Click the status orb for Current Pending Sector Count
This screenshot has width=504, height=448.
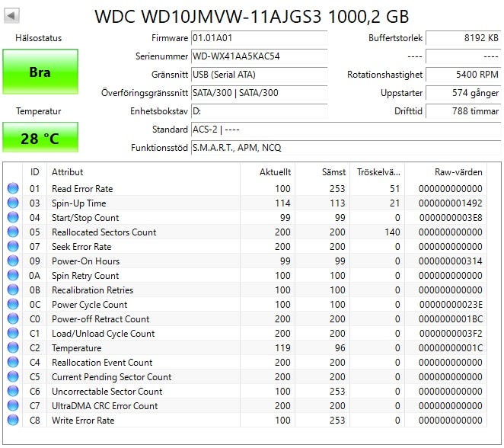[13, 376]
